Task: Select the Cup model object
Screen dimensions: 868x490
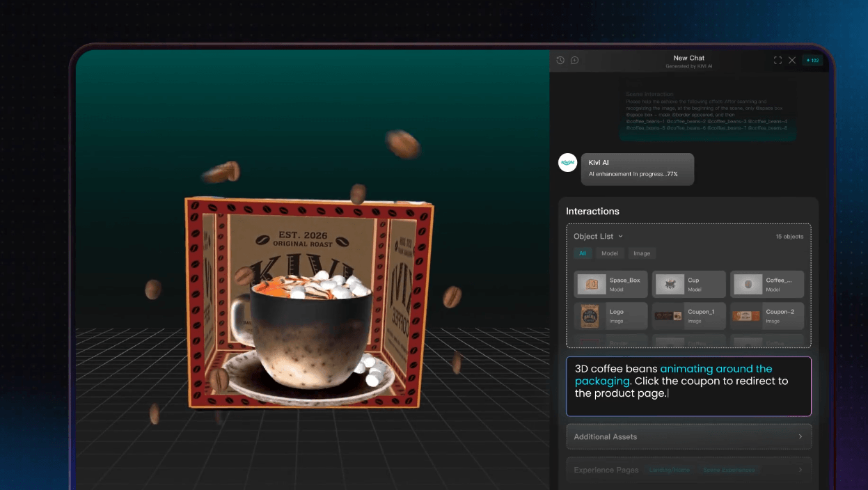Action: [689, 284]
